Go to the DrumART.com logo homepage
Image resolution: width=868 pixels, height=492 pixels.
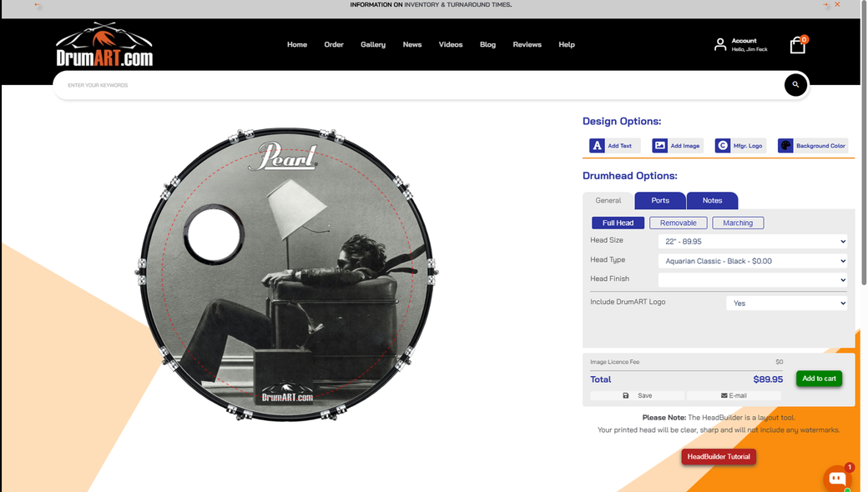[x=104, y=46]
